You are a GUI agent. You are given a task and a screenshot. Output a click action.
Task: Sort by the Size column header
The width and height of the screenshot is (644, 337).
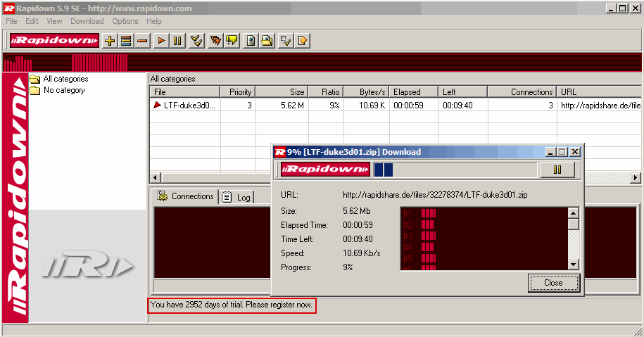pos(282,92)
